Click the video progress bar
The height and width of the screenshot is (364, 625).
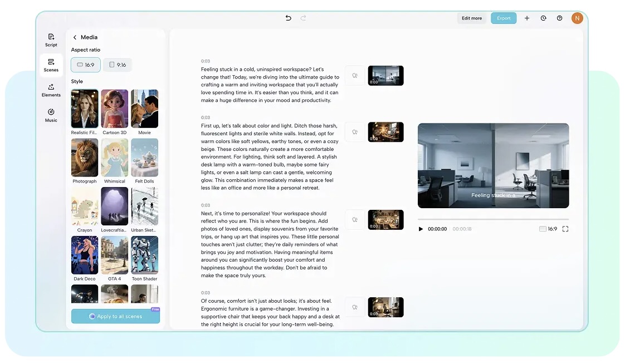(x=493, y=219)
